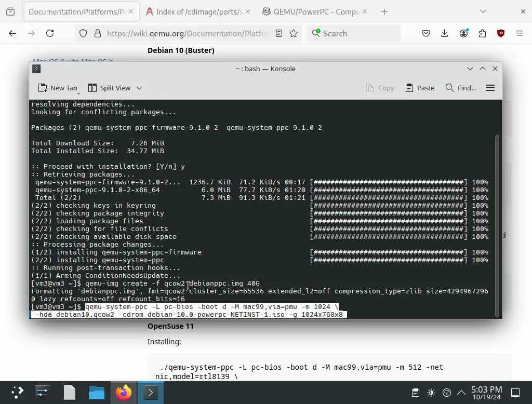Screen dimensions: 532x404
Task: Close the Konsole window
Action: pos(495,69)
